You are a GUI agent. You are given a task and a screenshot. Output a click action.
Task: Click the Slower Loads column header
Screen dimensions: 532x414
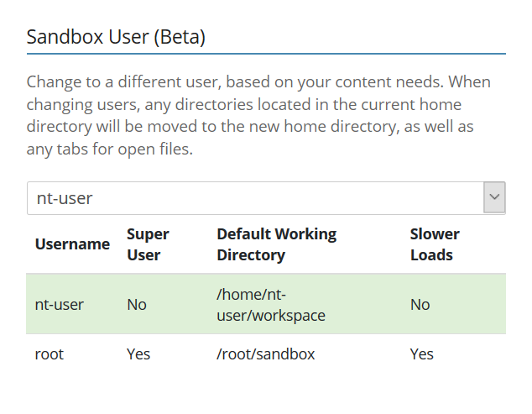pyautogui.click(x=435, y=244)
